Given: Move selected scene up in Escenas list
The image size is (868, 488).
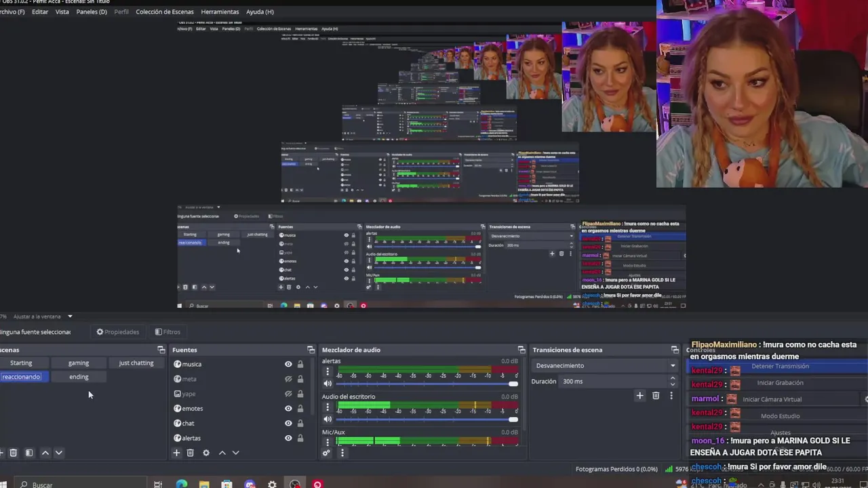Looking at the screenshot, I should (45, 453).
